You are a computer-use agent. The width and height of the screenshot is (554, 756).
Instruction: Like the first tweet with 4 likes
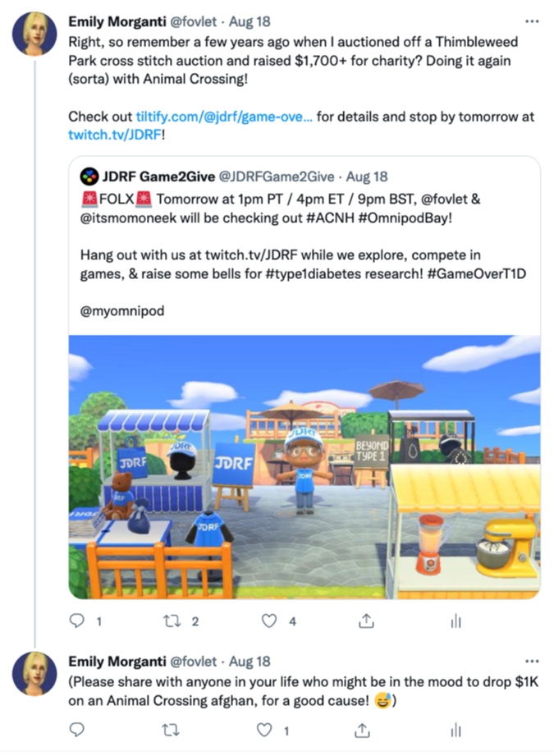click(269, 621)
